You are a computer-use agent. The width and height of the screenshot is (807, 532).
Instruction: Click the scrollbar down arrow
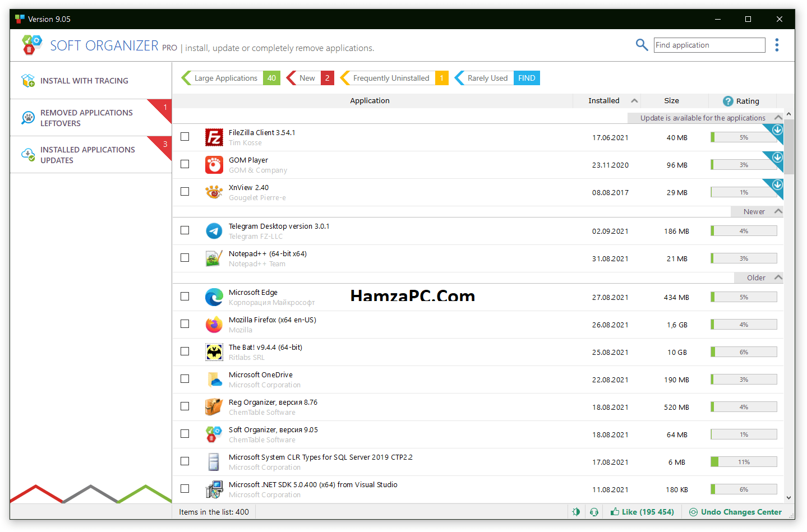[789, 497]
